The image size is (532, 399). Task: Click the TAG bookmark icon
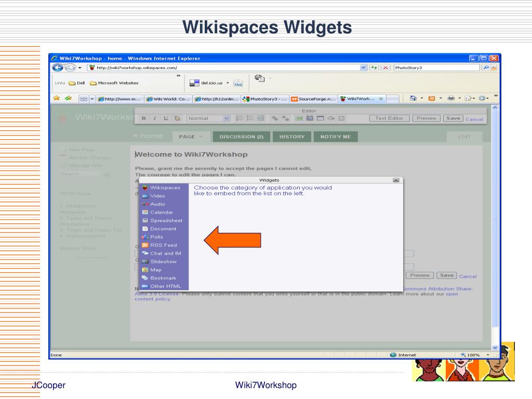pyautogui.click(x=238, y=83)
